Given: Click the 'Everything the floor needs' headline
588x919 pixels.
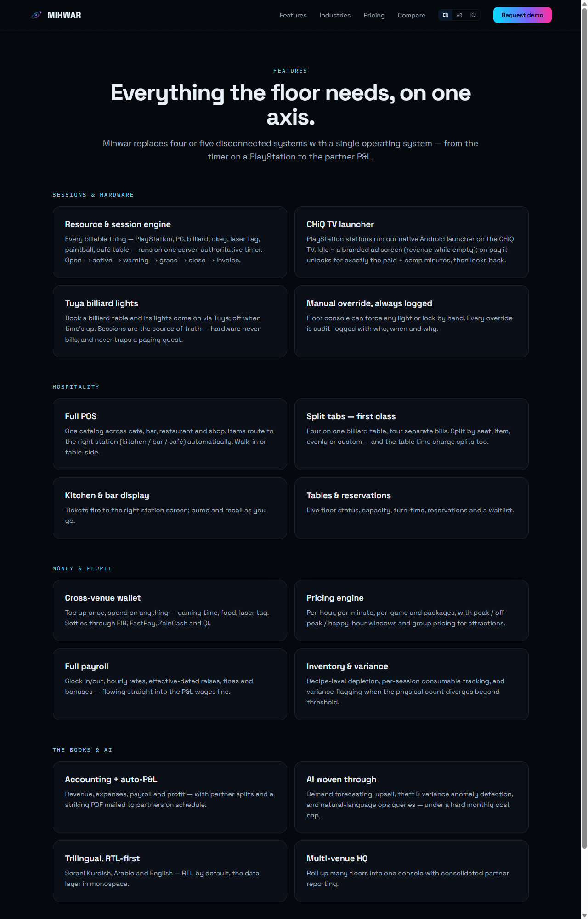Looking at the screenshot, I should [291, 105].
